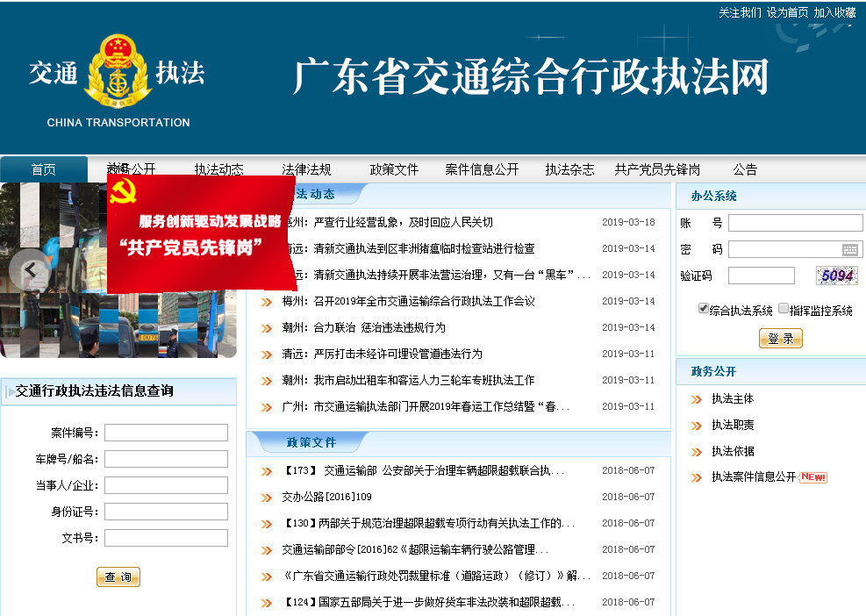Click NEW badge beside 执法案件信息公开
The width and height of the screenshot is (866, 616).
813,476
